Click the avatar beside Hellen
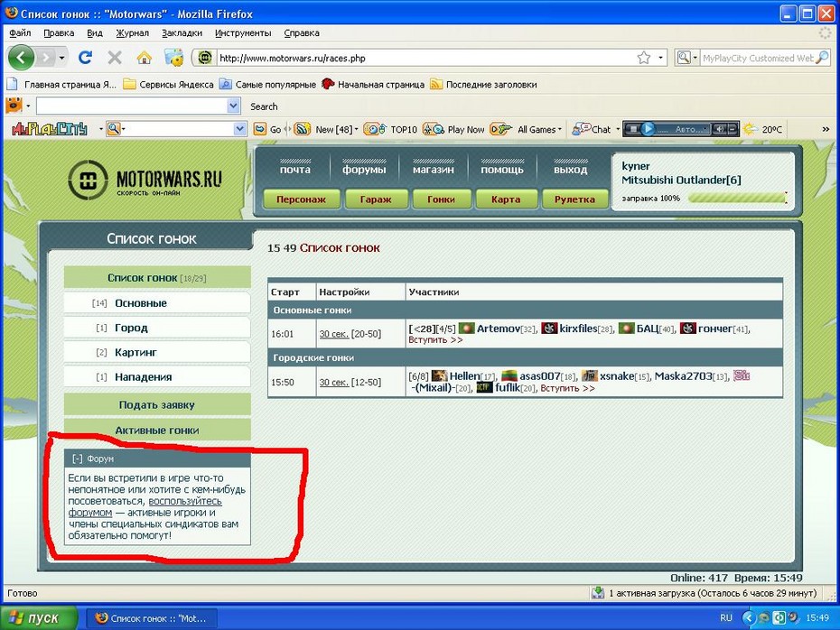The image size is (840, 630). coord(439,375)
